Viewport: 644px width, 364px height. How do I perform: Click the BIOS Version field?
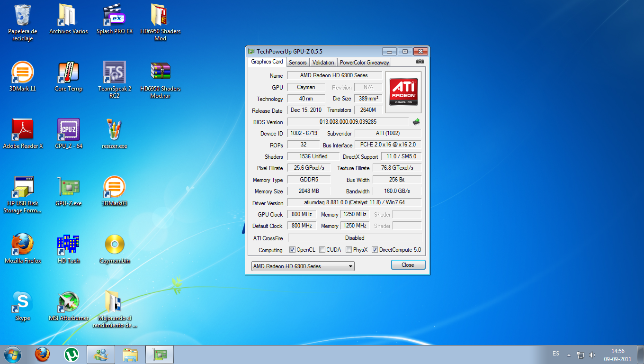coord(348,122)
